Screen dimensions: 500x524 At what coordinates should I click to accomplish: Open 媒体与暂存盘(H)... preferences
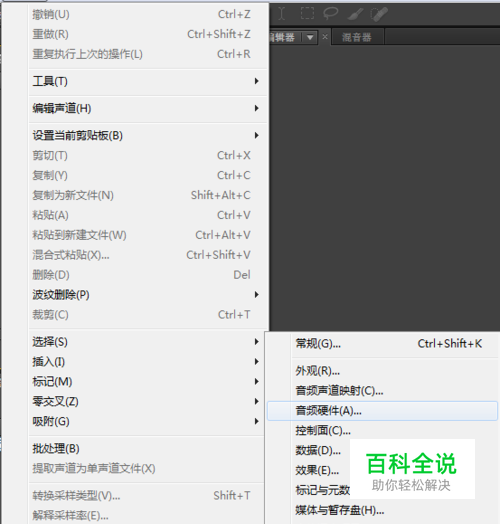383,510
